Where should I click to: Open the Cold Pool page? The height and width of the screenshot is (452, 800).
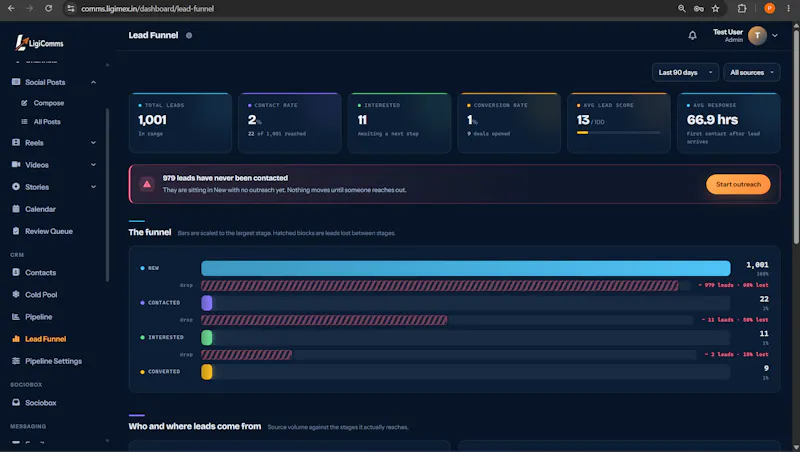(x=41, y=294)
